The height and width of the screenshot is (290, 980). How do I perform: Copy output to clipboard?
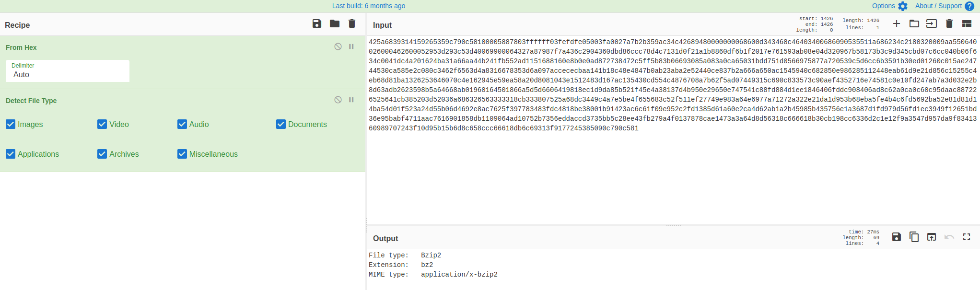[x=914, y=237]
